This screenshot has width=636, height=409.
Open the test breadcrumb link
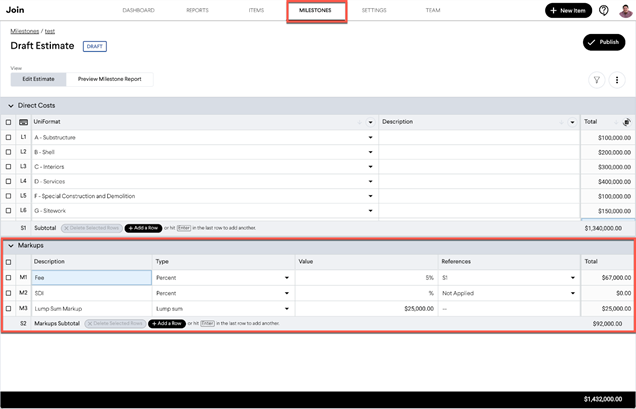coord(50,31)
